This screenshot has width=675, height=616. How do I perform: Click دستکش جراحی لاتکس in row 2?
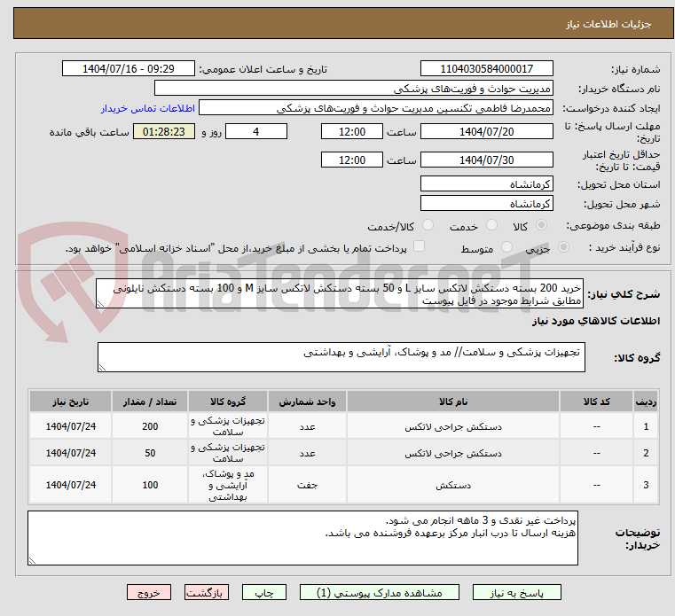pos(453,454)
